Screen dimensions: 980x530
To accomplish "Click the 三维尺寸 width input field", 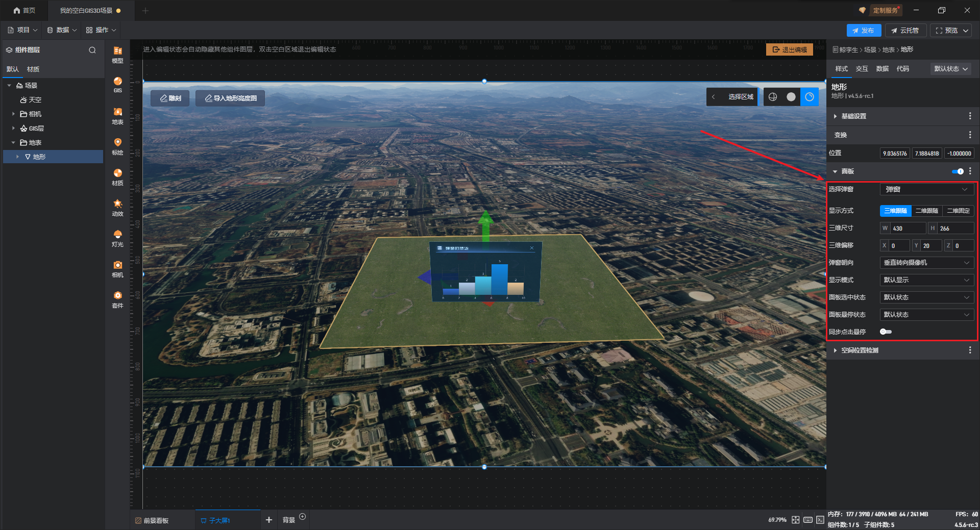I will pos(908,229).
